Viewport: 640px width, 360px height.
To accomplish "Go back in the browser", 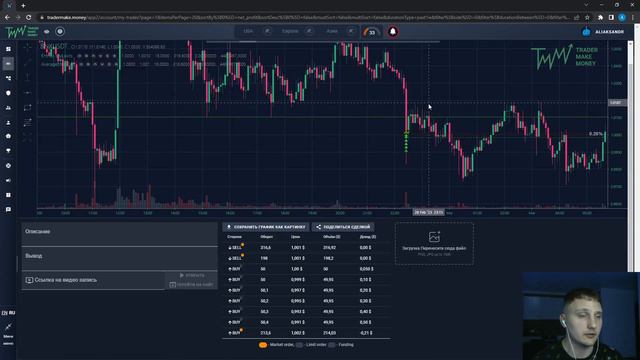I will click(7, 17).
